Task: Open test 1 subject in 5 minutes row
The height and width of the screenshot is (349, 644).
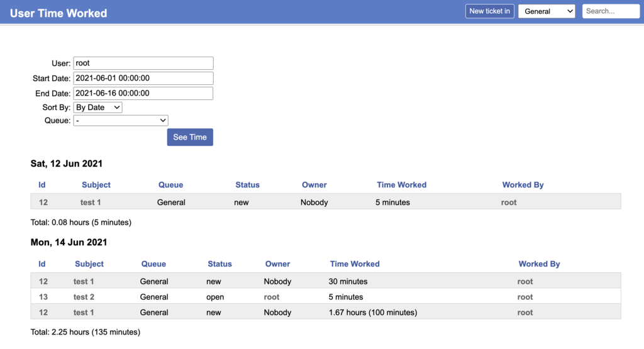Action: (x=91, y=202)
